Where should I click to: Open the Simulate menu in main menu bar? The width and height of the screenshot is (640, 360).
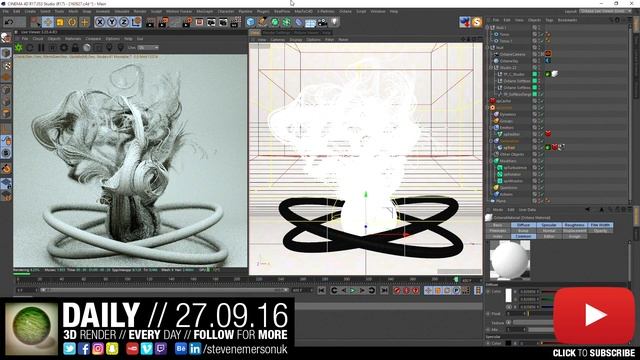point(122,11)
